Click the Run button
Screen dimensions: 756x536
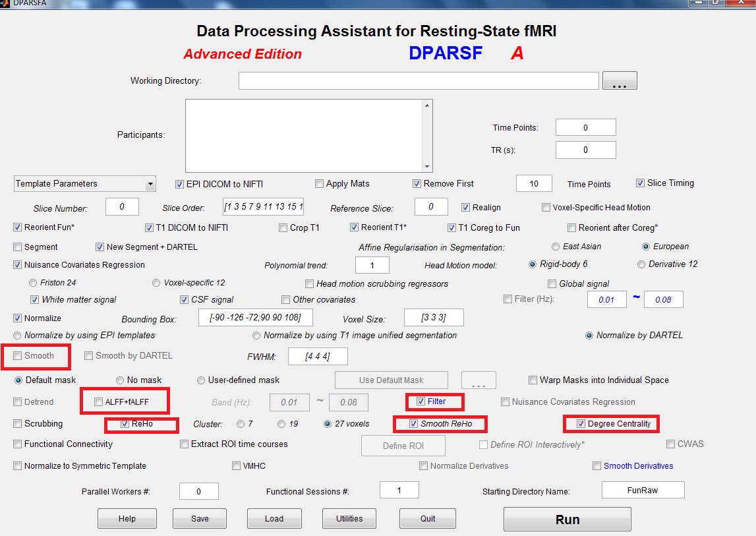click(x=567, y=519)
